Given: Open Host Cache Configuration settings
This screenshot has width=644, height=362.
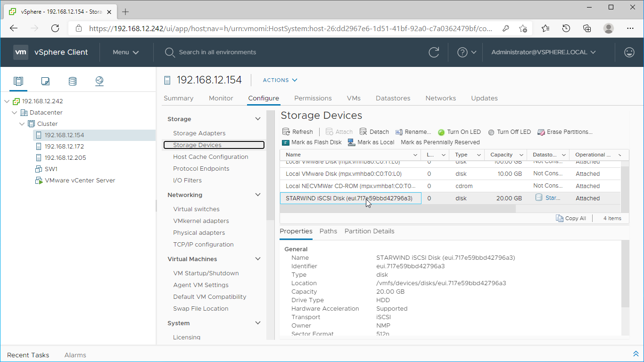Looking at the screenshot, I should [x=211, y=157].
